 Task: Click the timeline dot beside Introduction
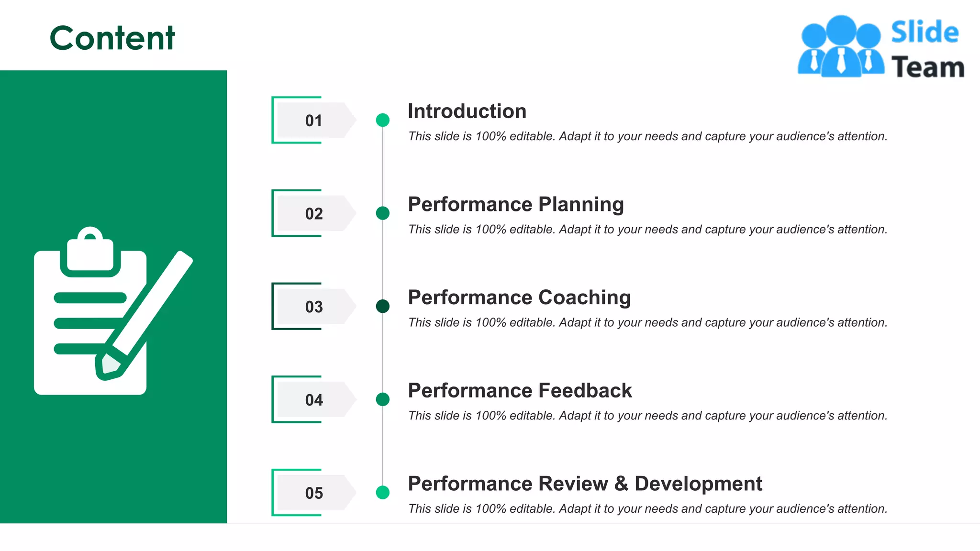pyautogui.click(x=383, y=120)
